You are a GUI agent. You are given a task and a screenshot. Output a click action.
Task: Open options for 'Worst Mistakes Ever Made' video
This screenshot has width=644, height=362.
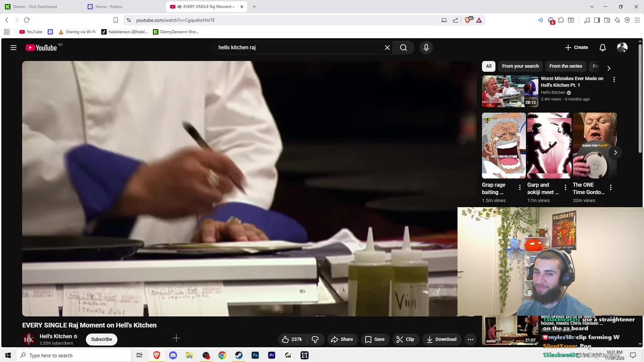pos(614,79)
